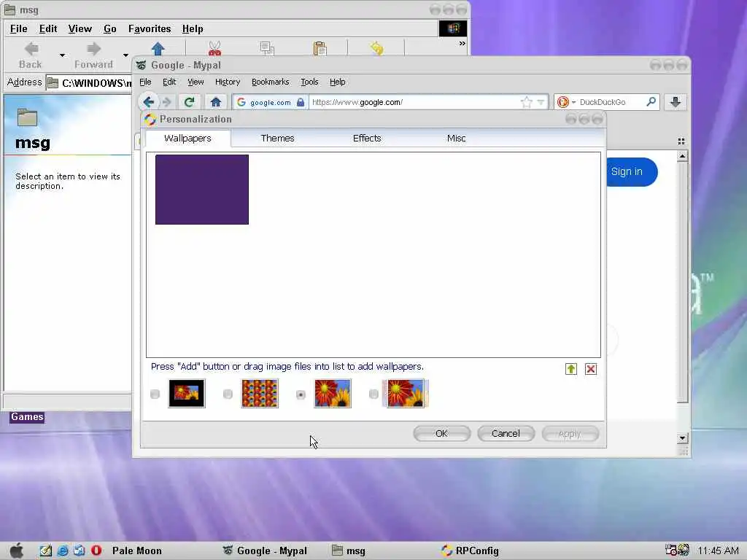Open the Tools menu in Mypal
747x560 pixels.
tap(309, 82)
